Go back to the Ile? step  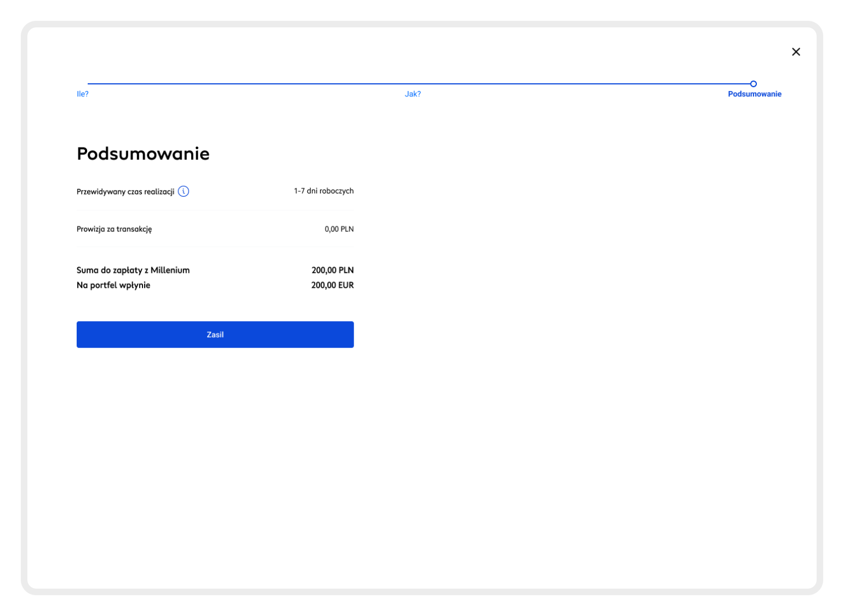click(83, 94)
